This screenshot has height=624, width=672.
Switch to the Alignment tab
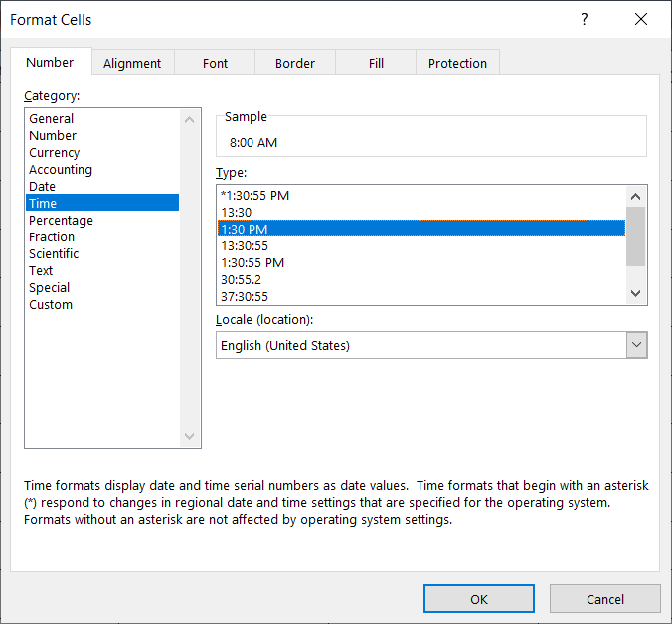click(132, 63)
